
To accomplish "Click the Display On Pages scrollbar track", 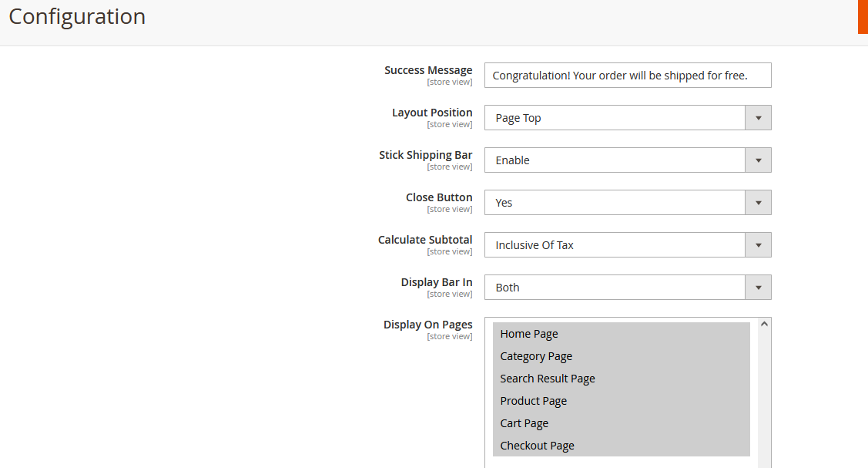I will 764,401.
